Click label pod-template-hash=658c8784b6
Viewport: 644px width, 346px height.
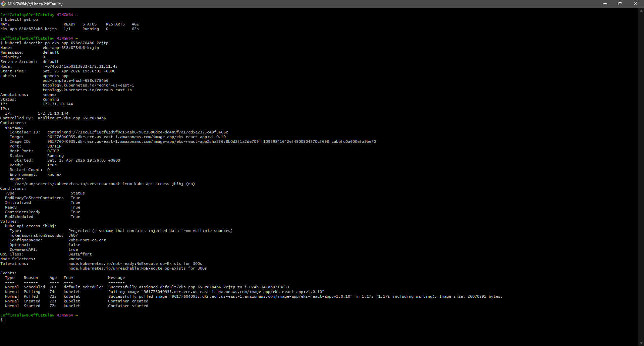pos(75,80)
